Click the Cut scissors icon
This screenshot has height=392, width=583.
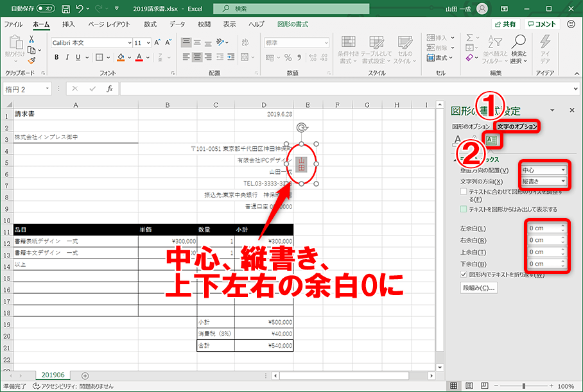click(x=31, y=39)
